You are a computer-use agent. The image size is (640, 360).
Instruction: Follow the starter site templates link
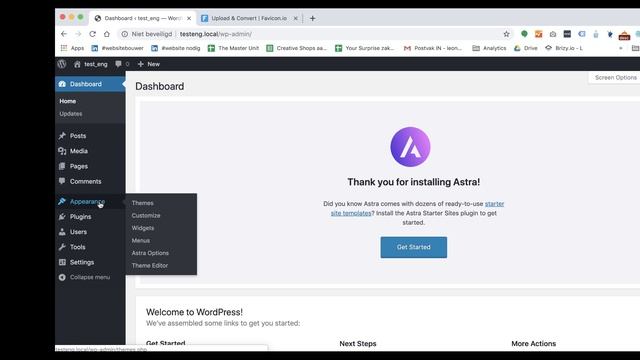point(417,208)
